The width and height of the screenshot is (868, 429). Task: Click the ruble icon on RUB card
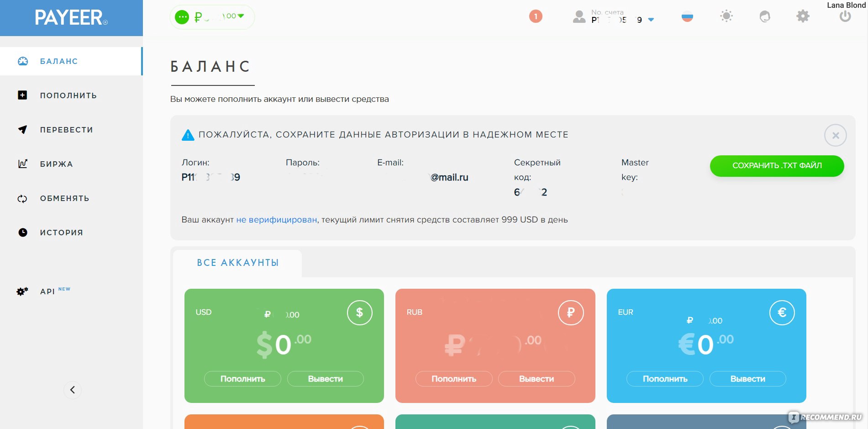point(571,312)
